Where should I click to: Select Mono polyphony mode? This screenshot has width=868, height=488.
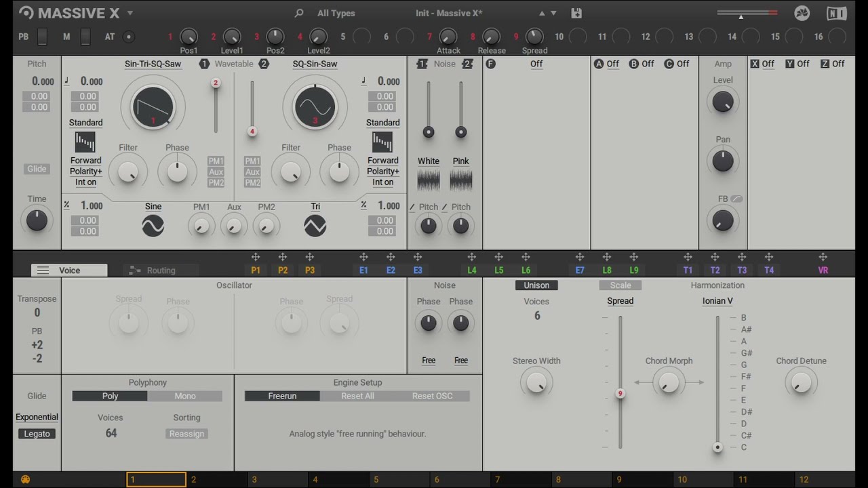click(x=185, y=396)
